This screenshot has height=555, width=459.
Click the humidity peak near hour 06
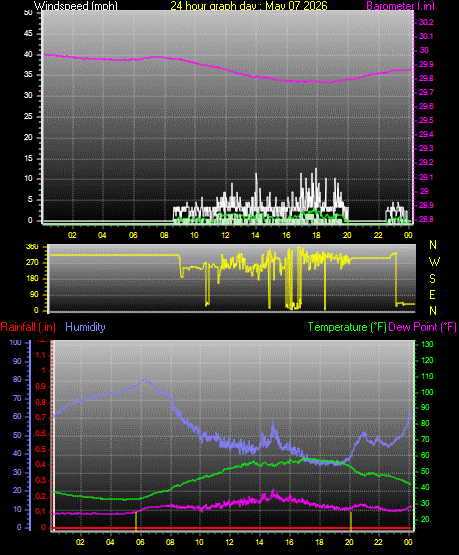pyautogui.click(x=144, y=381)
